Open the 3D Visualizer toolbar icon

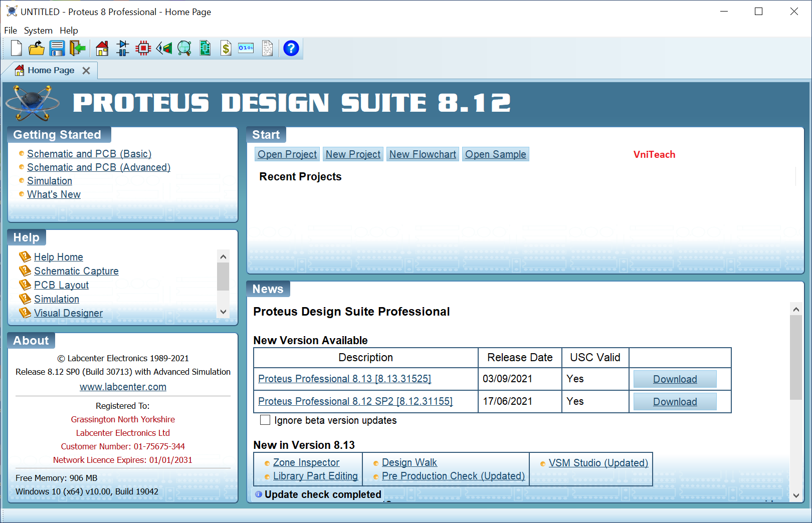(164, 48)
